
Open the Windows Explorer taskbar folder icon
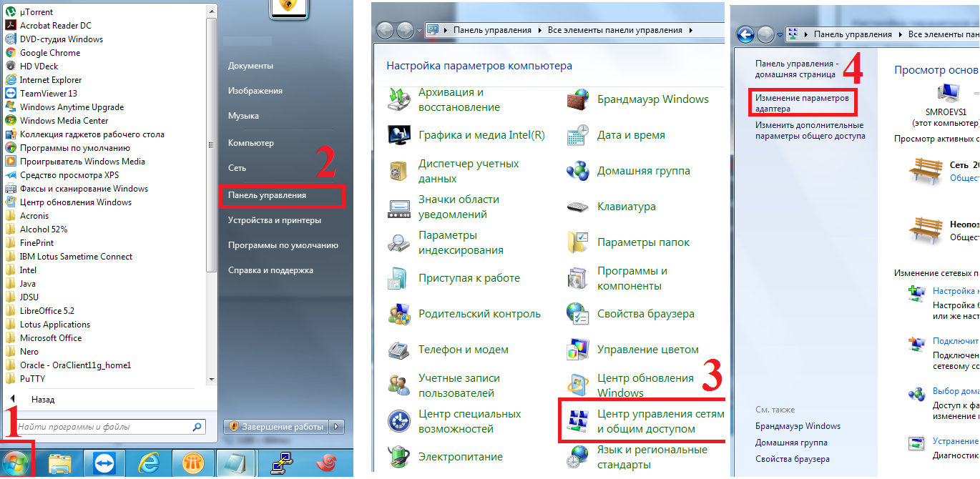tap(60, 464)
